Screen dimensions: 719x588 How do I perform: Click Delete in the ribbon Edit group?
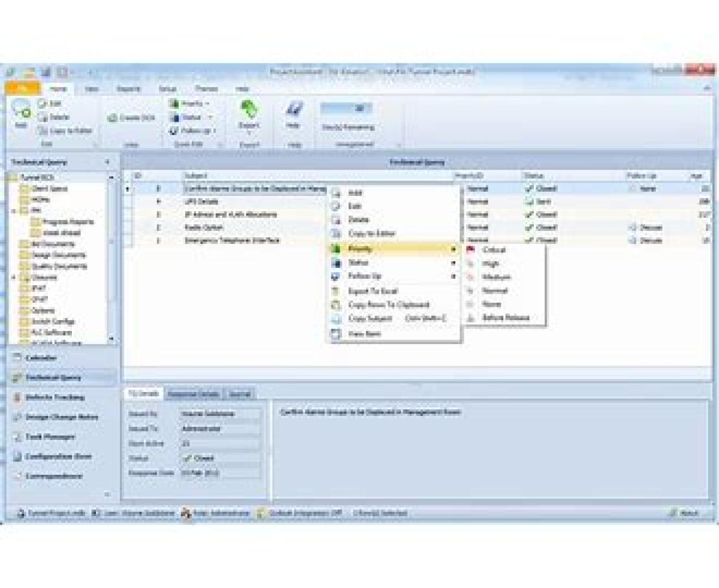58,117
